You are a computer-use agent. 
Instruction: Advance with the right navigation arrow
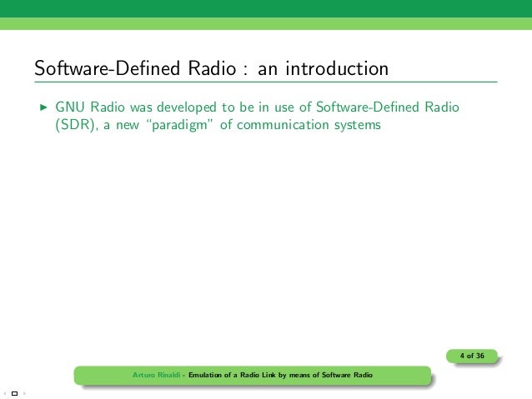coord(24,393)
